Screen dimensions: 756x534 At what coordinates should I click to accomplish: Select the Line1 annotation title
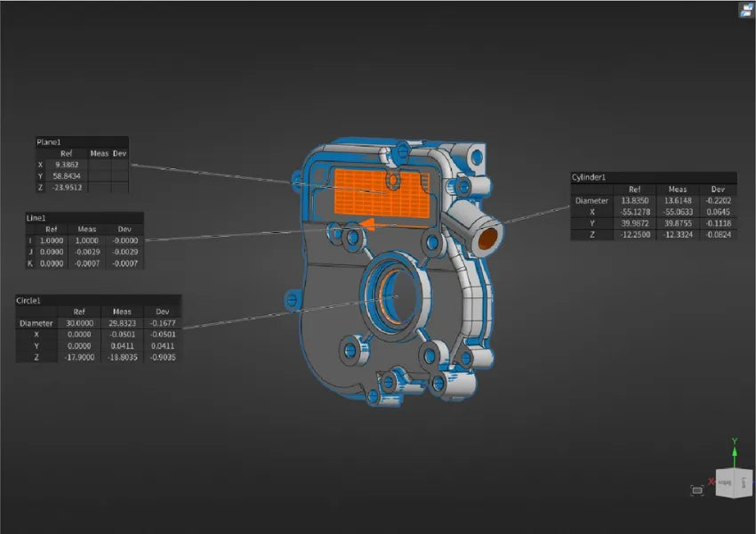tap(36, 218)
